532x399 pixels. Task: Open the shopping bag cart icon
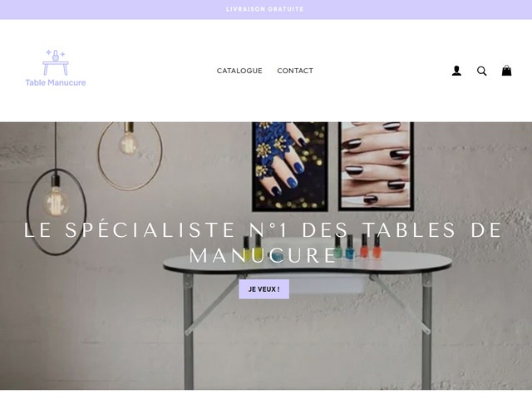tap(506, 70)
